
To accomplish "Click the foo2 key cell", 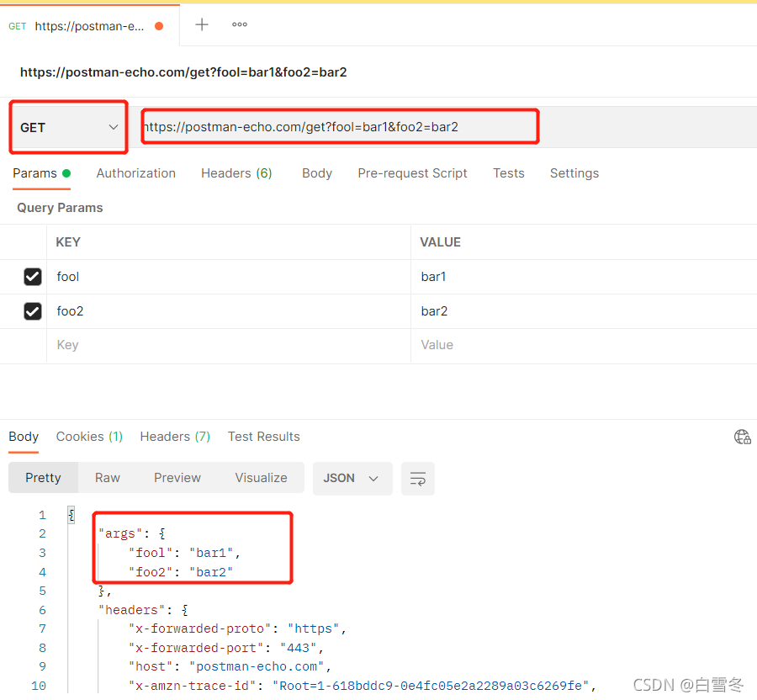I will coord(228,311).
